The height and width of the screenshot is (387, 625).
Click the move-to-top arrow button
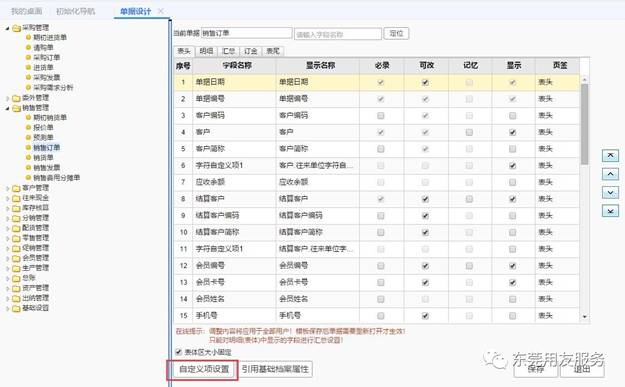(x=610, y=155)
